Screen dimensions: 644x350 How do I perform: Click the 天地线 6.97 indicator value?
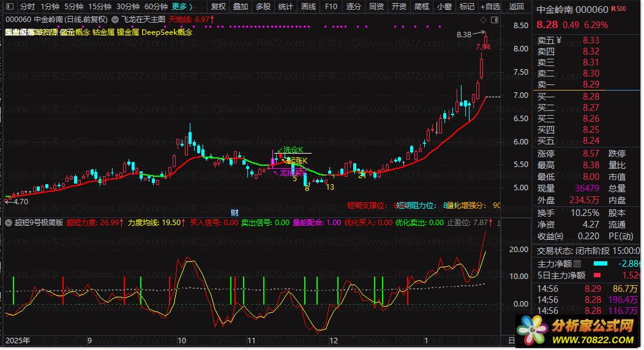tap(191, 20)
